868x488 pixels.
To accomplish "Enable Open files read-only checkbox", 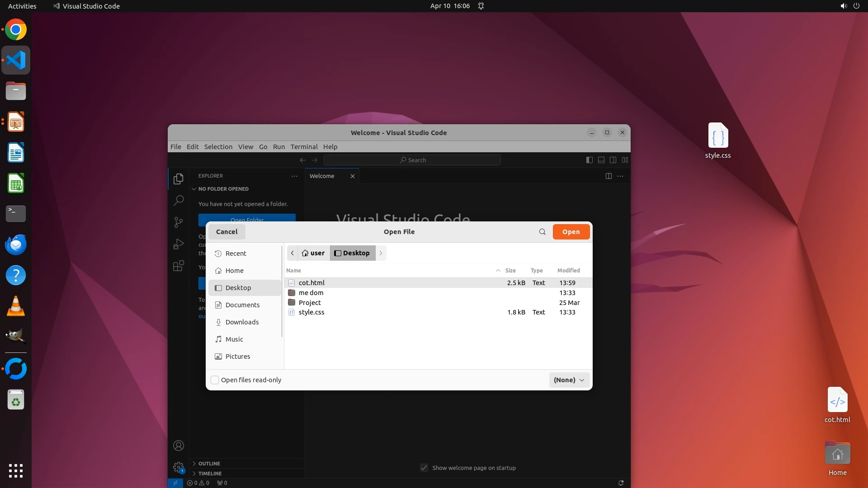I will point(215,380).
